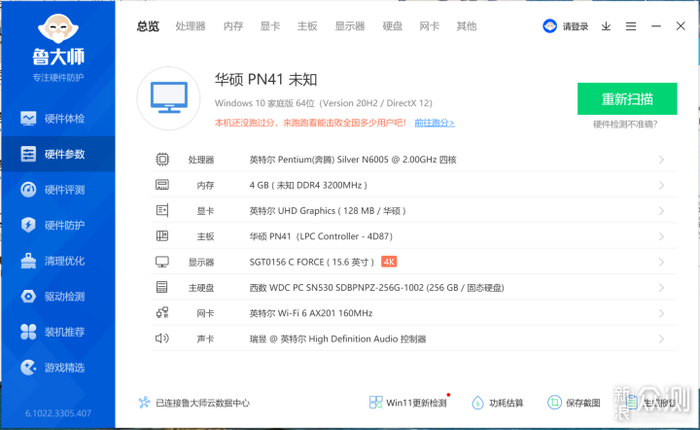Expand the 网卡 row chevron
Image resolution: width=700 pixels, height=430 pixels.
[662, 313]
